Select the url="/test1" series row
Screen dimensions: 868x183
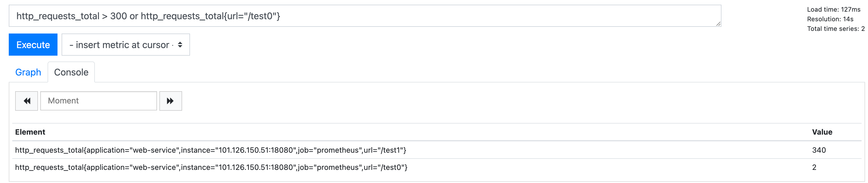pos(211,150)
